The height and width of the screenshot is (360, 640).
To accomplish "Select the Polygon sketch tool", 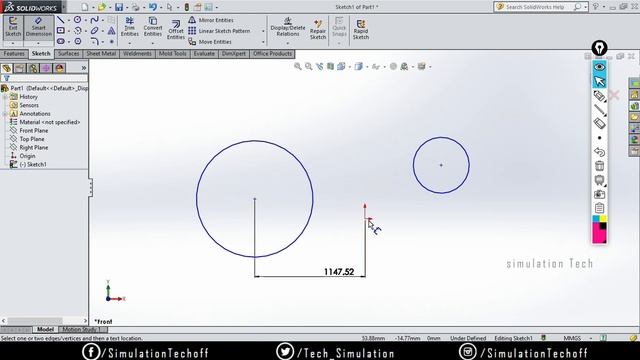I will [78, 41].
